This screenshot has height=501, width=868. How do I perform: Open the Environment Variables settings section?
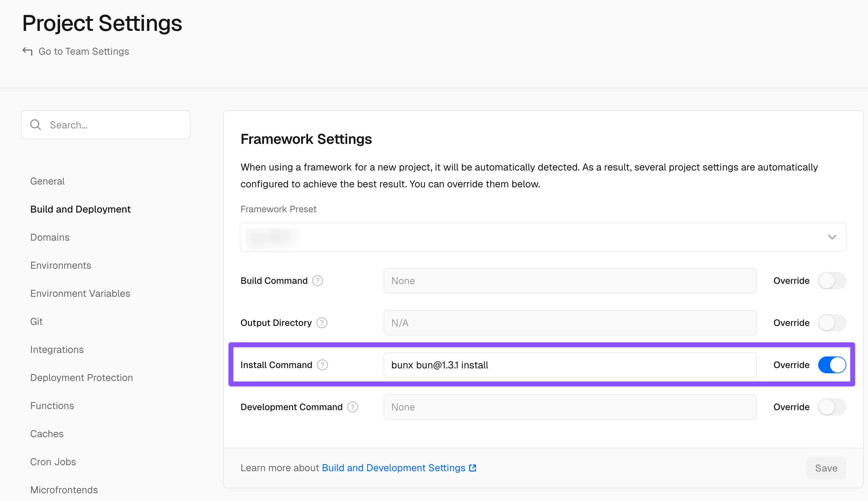click(80, 293)
